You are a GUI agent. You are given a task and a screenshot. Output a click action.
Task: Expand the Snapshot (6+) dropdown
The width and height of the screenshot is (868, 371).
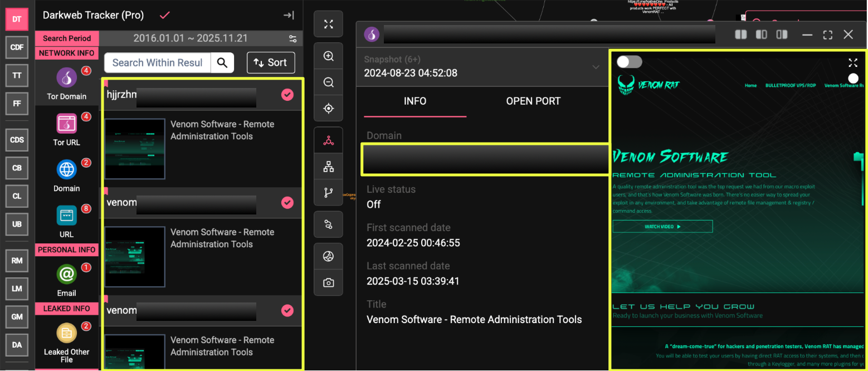[x=596, y=67]
